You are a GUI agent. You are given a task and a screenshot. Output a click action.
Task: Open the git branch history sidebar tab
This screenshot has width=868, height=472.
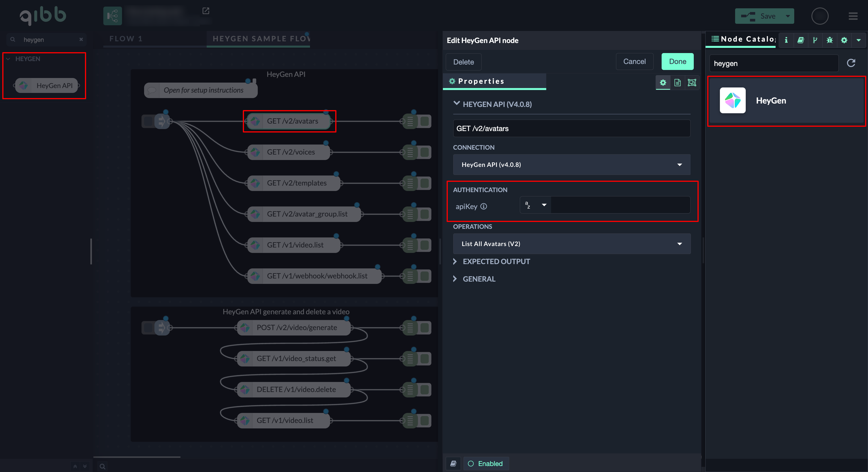coord(815,40)
